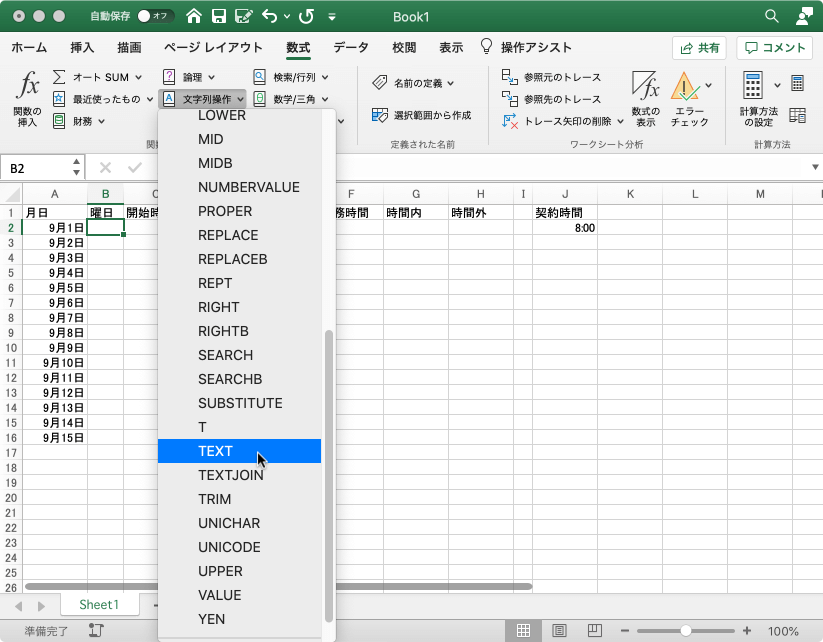Click the accessibility icon in status bar
The height and width of the screenshot is (642, 823).
pyautogui.click(x=96, y=630)
